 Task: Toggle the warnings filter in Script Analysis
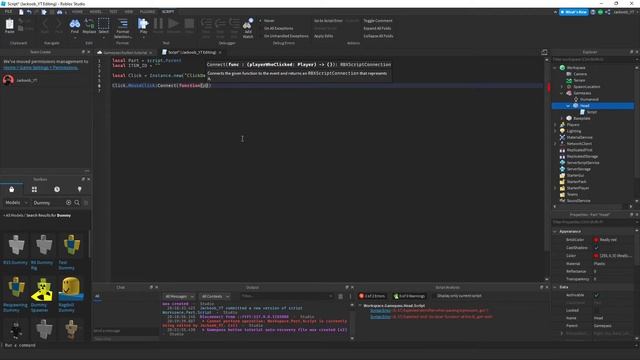pos(409,296)
